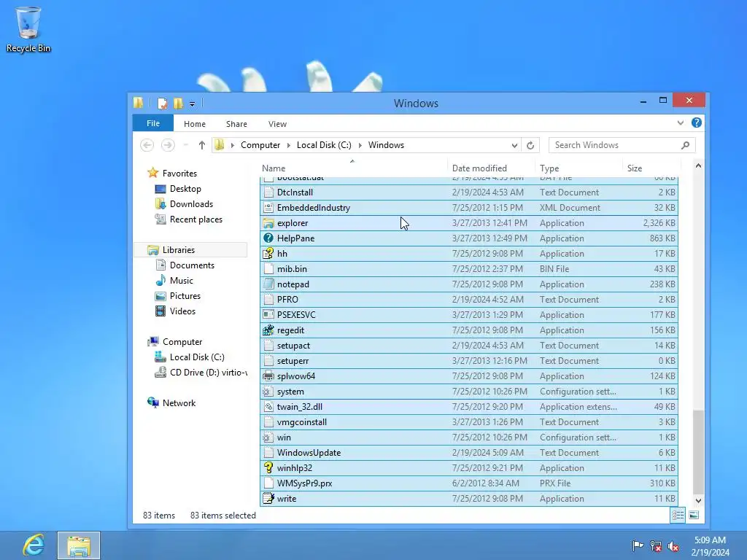Image resolution: width=747 pixels, height=560 pixels.
Task: Open Downloads in the navigation pane
Action: [x=191, y=204]
